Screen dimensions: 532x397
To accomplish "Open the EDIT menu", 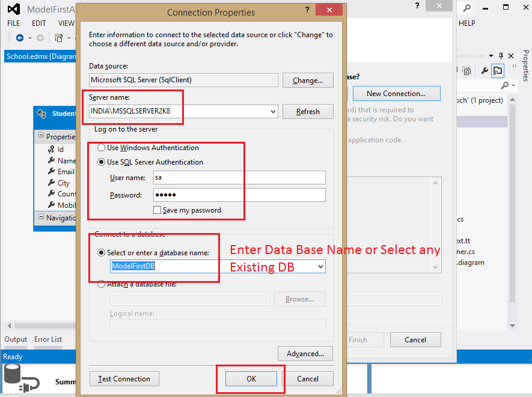I will coord(38,23).
